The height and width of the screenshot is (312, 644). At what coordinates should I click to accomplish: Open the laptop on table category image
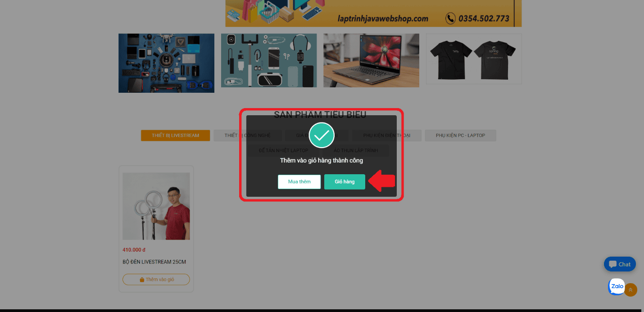[371, 60]
